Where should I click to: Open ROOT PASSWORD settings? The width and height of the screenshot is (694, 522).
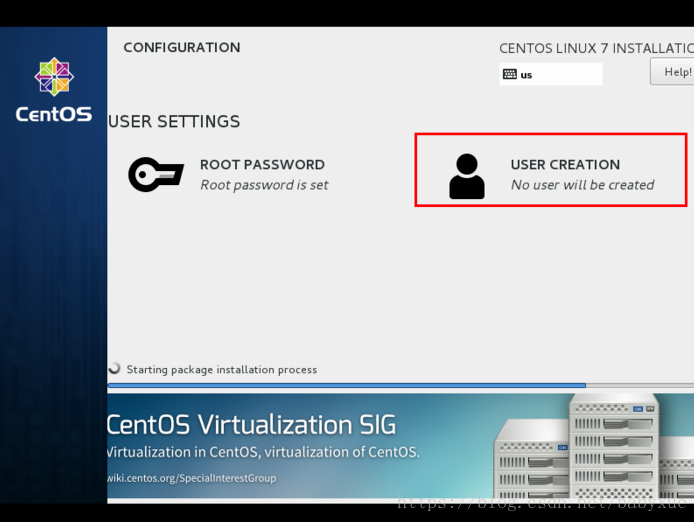[x=228, y=174]
